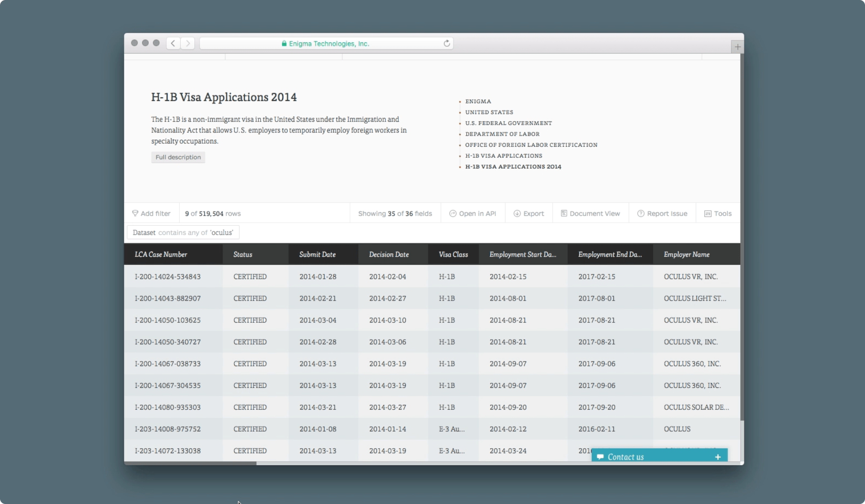The width and height of the screenshot is (865, 504).
Task: Select case number I-200-14050-103625
Action: (168, 320)
